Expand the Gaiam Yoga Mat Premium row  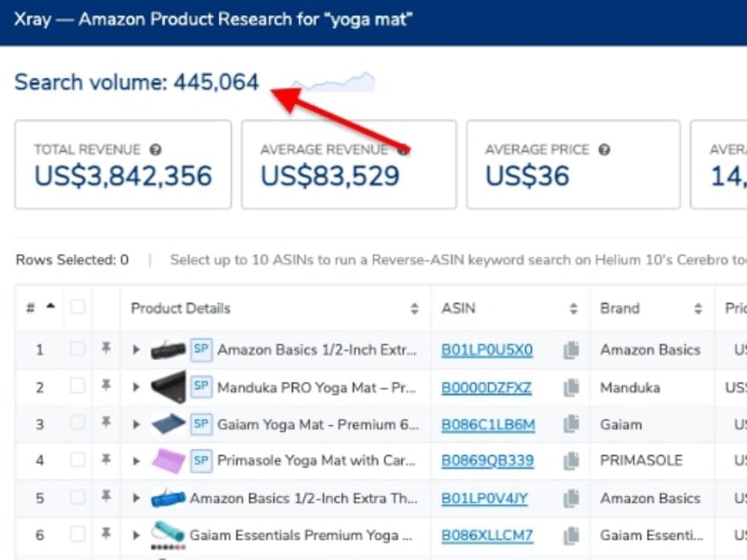[x=136, y=424]
